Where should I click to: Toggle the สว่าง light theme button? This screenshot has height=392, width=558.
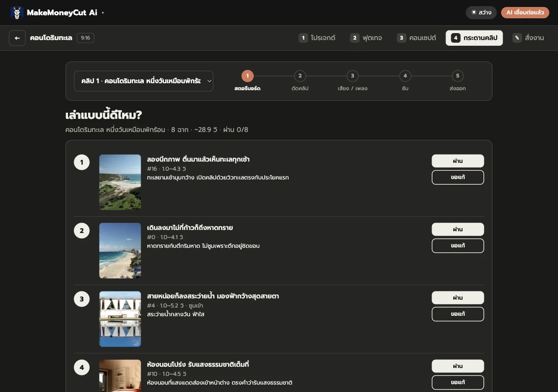point(481,13)
